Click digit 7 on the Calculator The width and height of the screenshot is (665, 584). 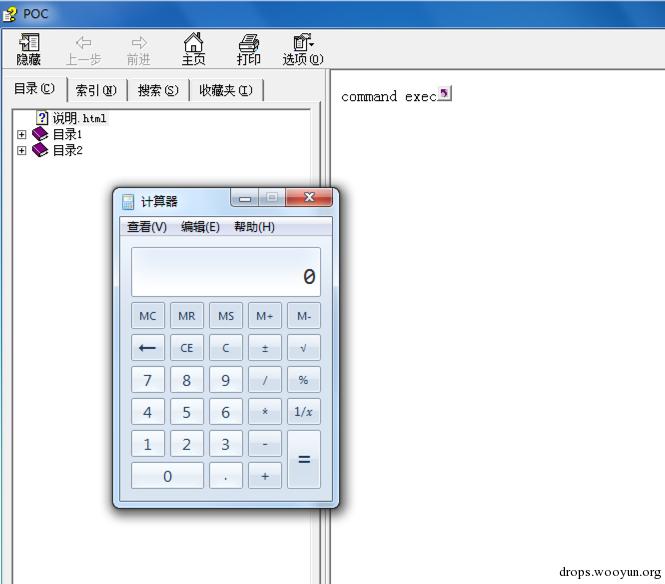tap(148, 380)
